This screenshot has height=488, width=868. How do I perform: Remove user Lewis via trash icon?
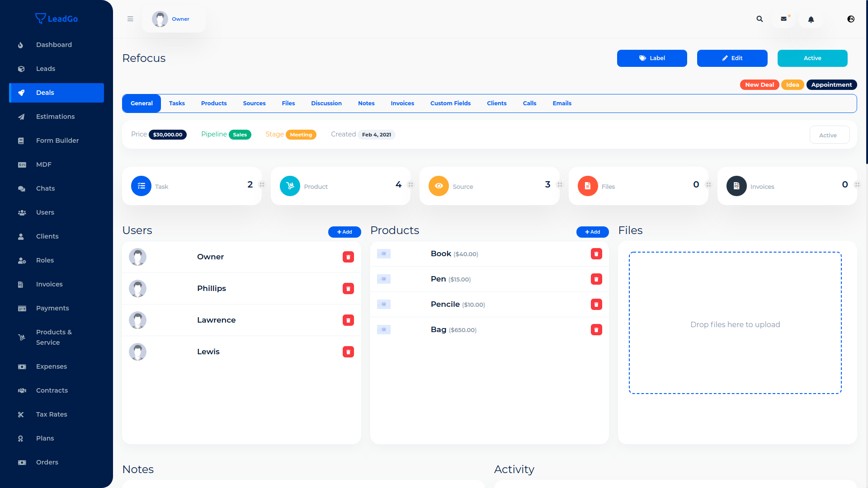tap(348, 352)
